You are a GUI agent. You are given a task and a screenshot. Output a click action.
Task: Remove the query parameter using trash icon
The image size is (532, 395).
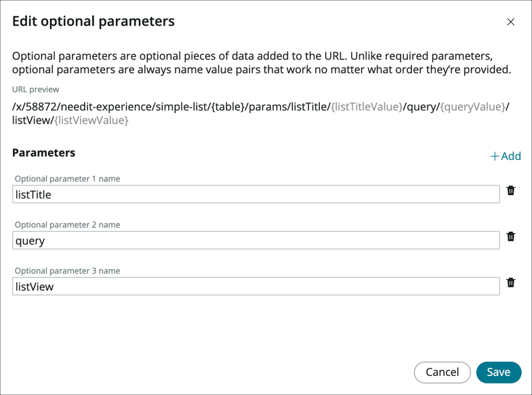coord(511,236)
